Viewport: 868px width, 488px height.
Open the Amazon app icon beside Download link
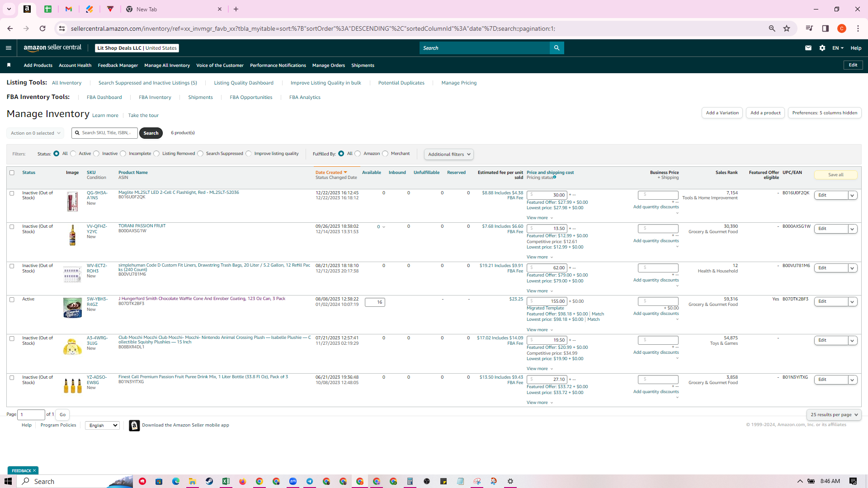click(x=134, y=425)
